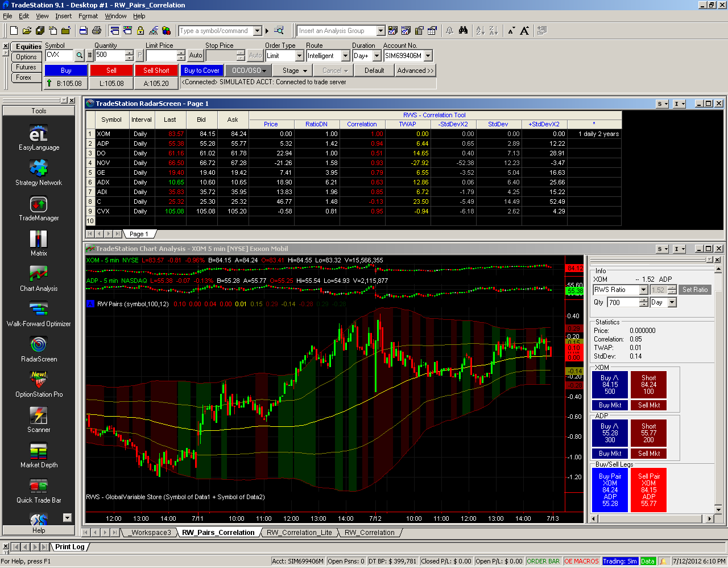Open Order Type Limit dropdown
The width and height of the screenshot is (728, 568).
pos(300,56)
